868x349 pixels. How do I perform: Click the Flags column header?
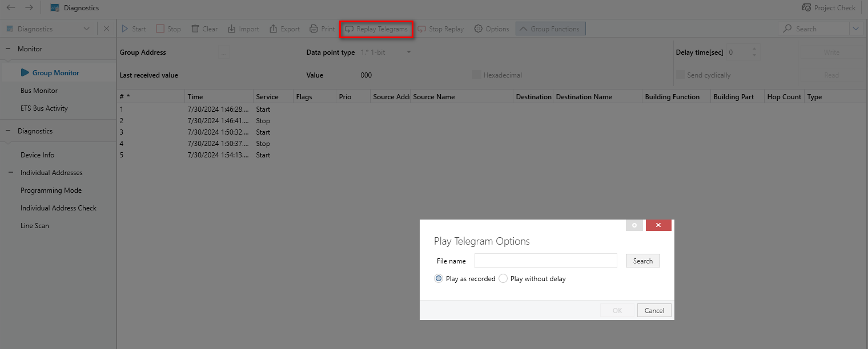[x=315, y=96]
